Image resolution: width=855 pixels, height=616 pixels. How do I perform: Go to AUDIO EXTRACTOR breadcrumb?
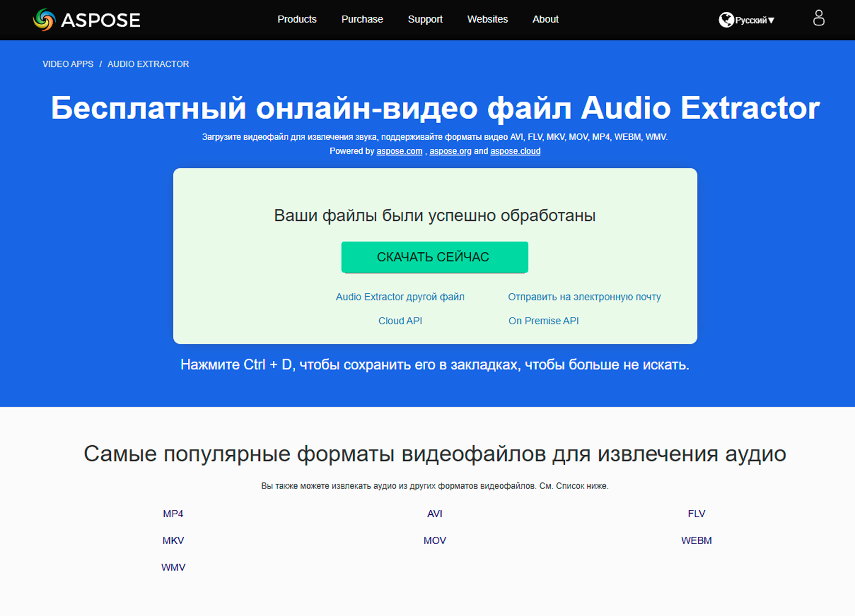[148, 64]
